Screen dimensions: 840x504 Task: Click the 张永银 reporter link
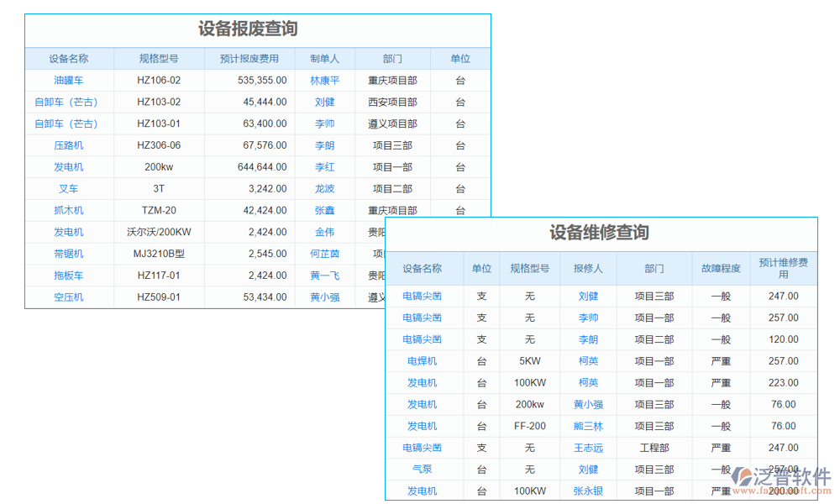pos(586,491)
